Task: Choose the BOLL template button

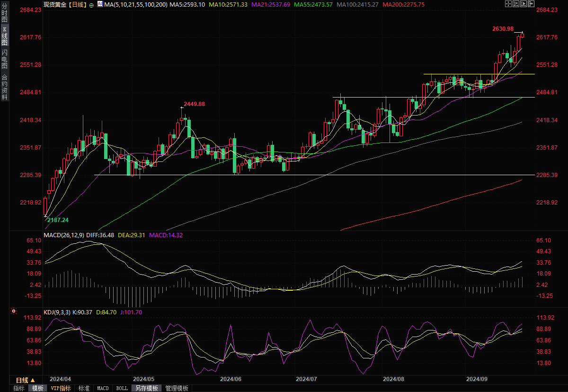Action: (x=122, y=388)
